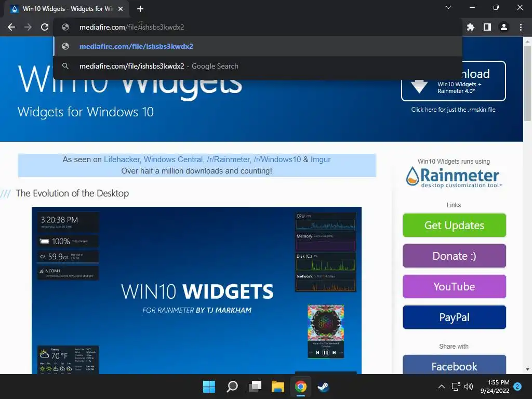The height and width of the screenshot is (399, 532).
Task: Click the network tray icon
Action: pyautogui.click(x=456, y=387)
